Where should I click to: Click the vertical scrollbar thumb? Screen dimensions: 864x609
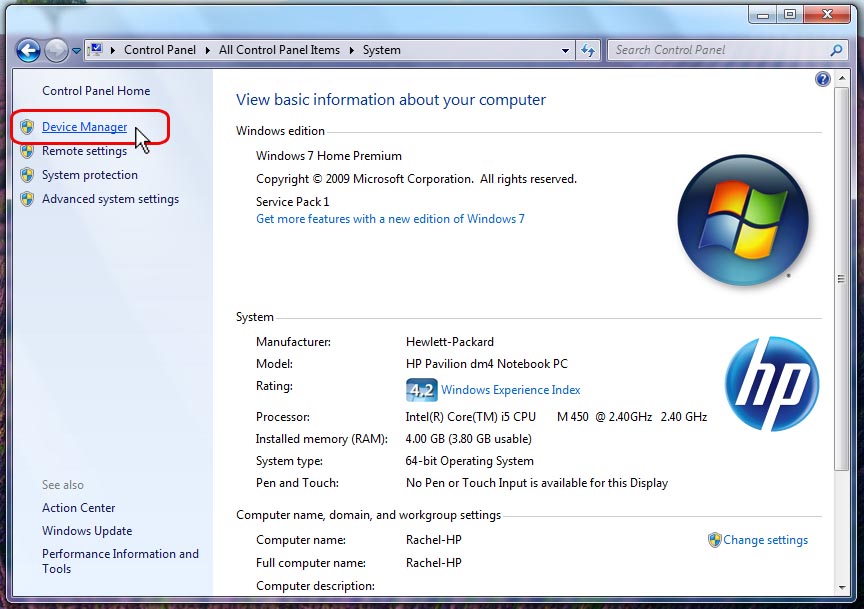click(x=841, y=279)
